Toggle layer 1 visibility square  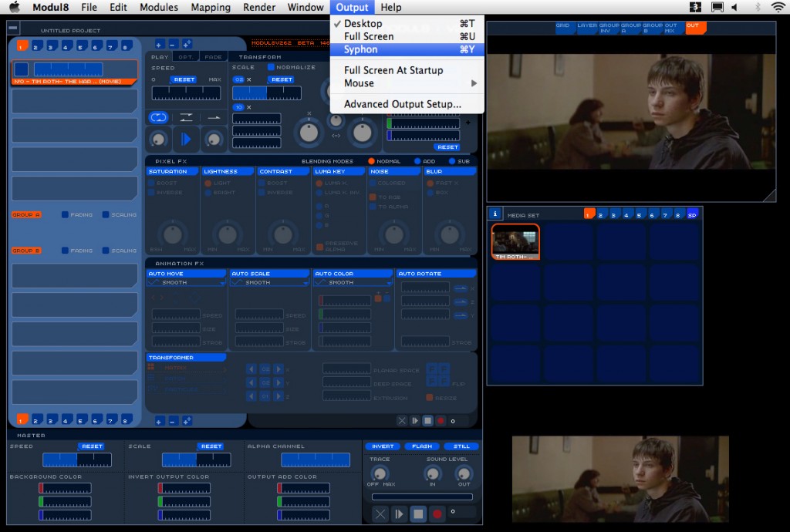[21, 69]
